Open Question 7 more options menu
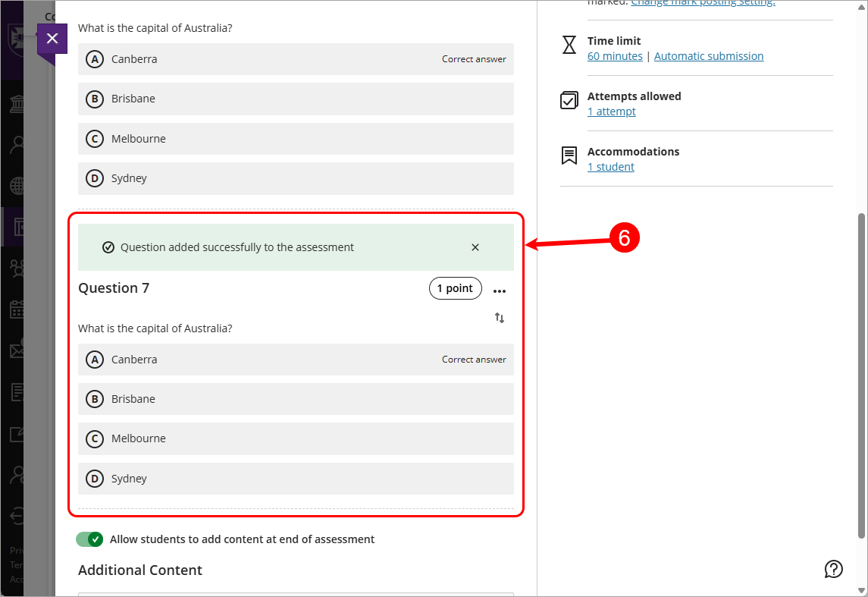Image resolution: width=868 pixels, height=597 pixels. (x=500, y=291)
